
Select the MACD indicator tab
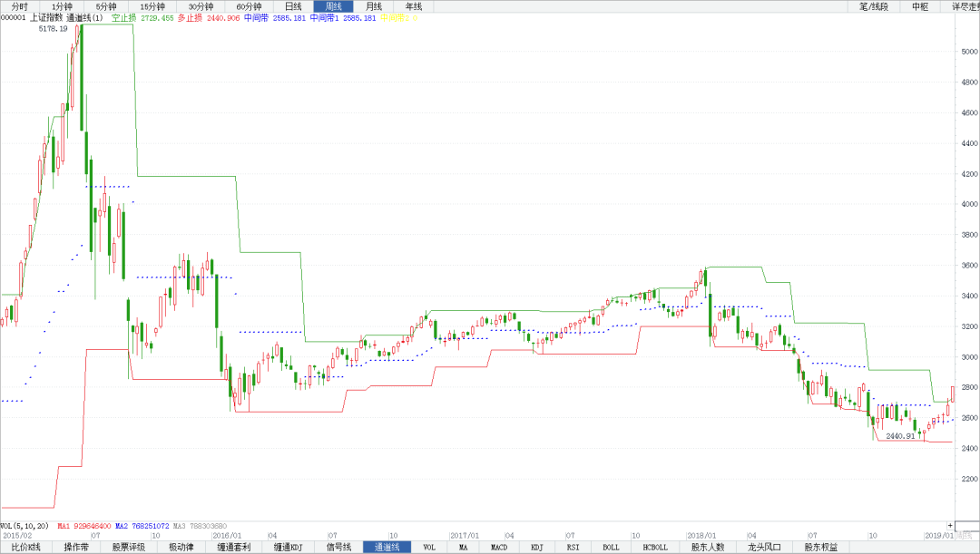tap(499, 548)
